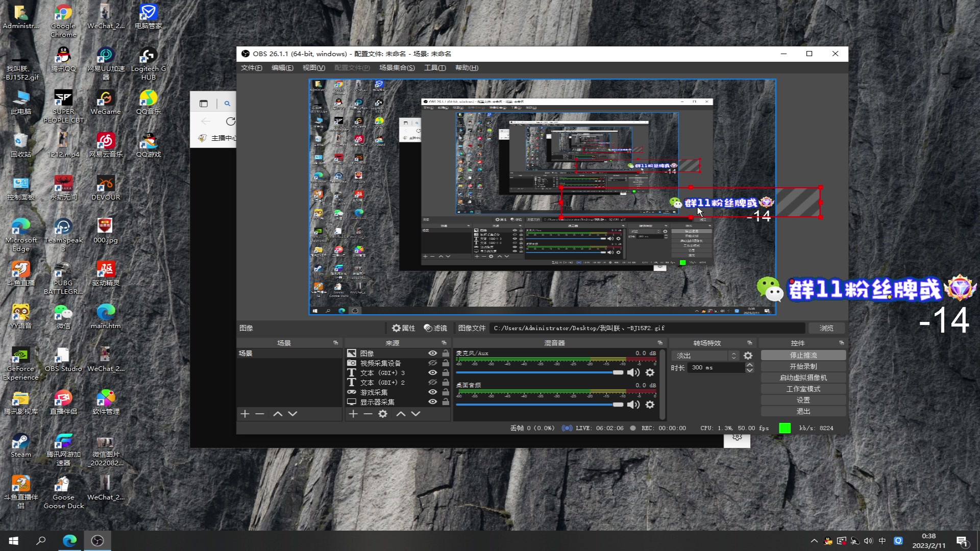Screen dimensions: 980x551
Task: Increase 时长 duration with up stepper
Action: [749, 365]
